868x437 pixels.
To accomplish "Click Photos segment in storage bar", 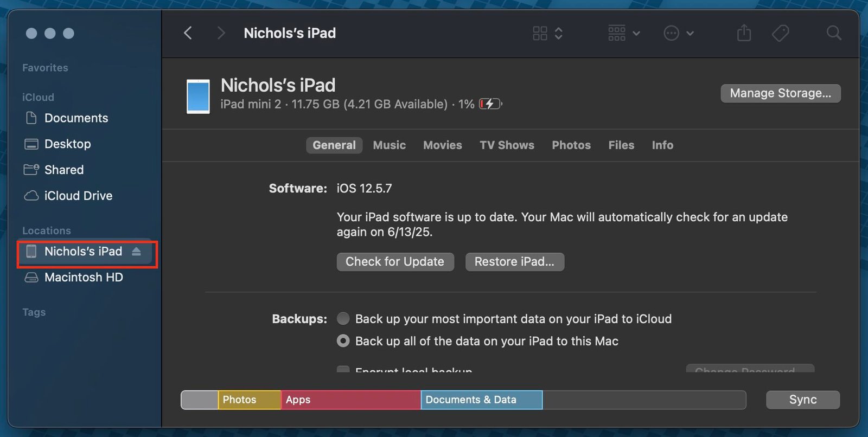I will click(x=250, y=400).
